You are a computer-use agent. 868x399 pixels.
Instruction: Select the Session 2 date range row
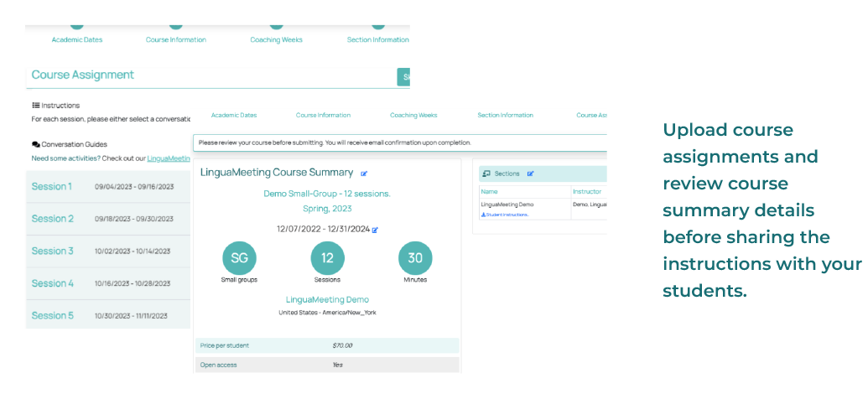coord(134,219)
